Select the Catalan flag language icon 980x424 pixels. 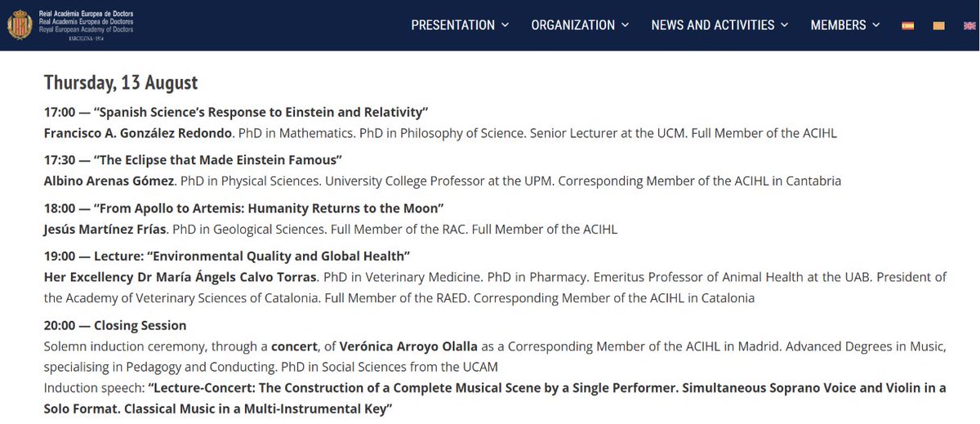pos(939,25)
